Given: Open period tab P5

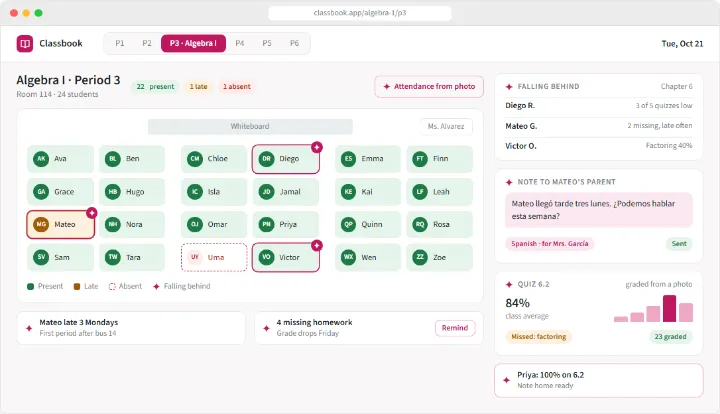Looking at the screenshot, I should (x=267, y=43).
